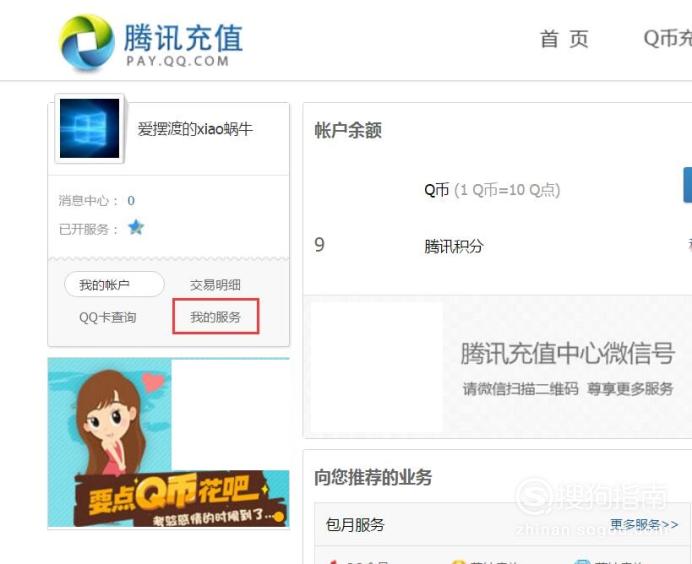692x564 pixels.
Task: Click the 已开服务 label
Action: click(88, 229)
